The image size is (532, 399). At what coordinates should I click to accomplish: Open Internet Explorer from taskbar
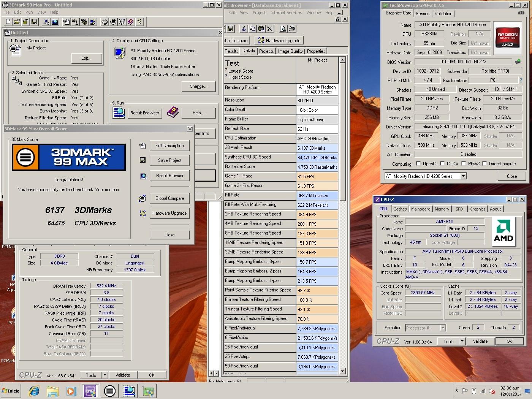[x=34, y=391]
